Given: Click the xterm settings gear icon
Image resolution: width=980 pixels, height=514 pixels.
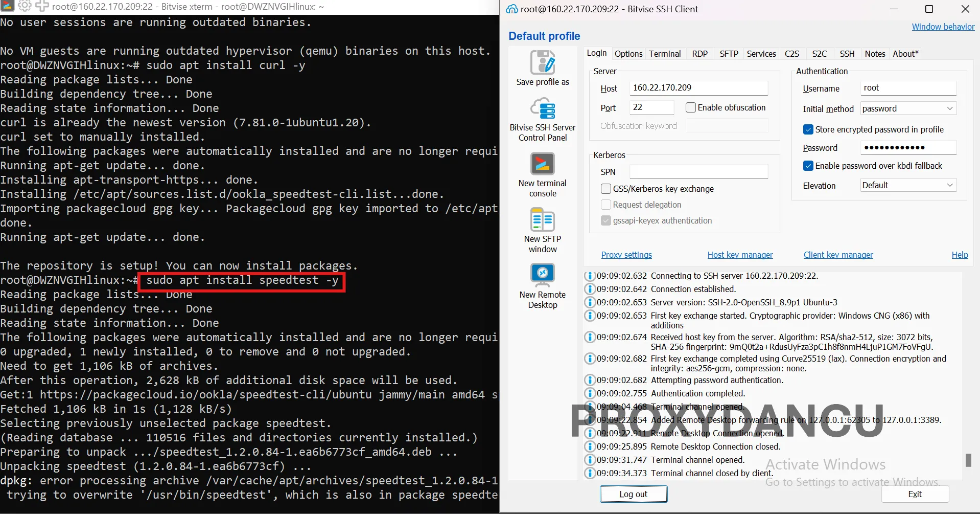Looking at the screenshot, I should pyautogui.click(x=25, y=6).
